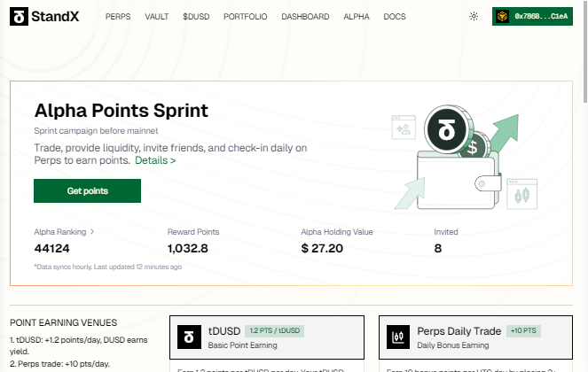Click the page vertical scrollbar

585,51
